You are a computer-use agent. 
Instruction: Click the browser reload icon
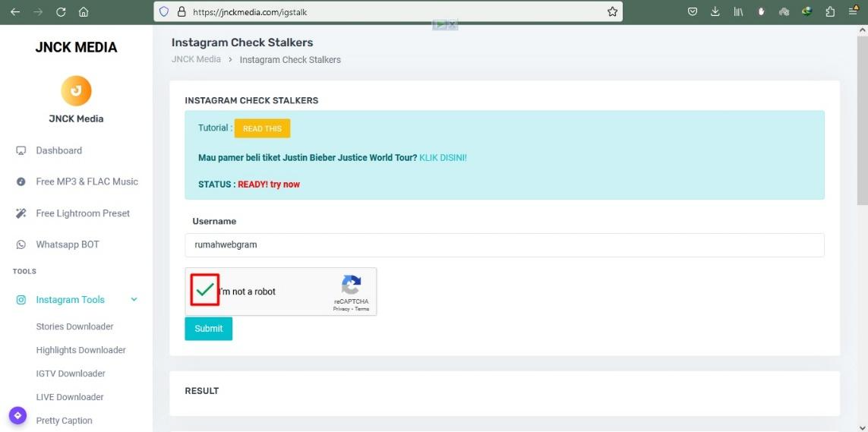coord(61,11)
